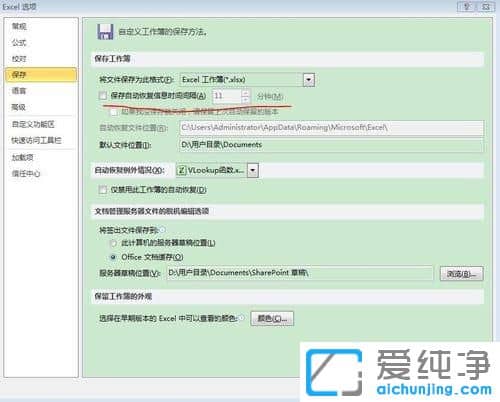Viewport: 500px width, 402px height.
Task: Select the Office 文档缓存 radio button
Action: click(114, 257)
